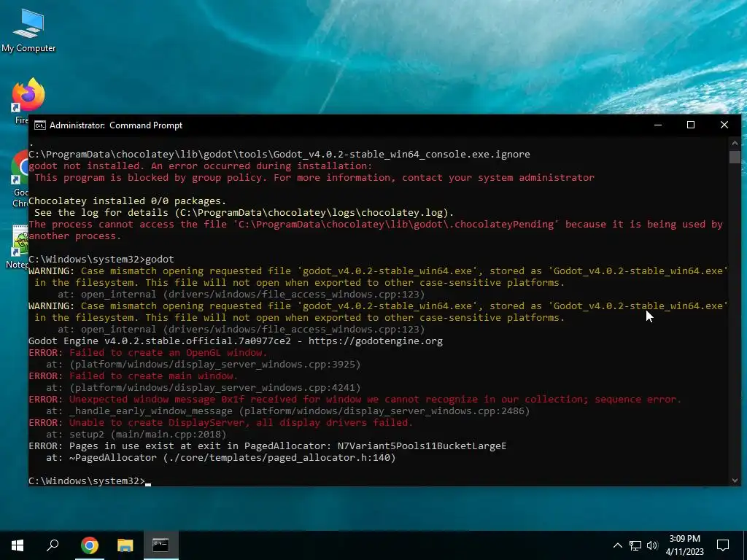Click the 'C:\Windows\system32>godot' command line
747x560 pixels.
(x=101, y=259)
